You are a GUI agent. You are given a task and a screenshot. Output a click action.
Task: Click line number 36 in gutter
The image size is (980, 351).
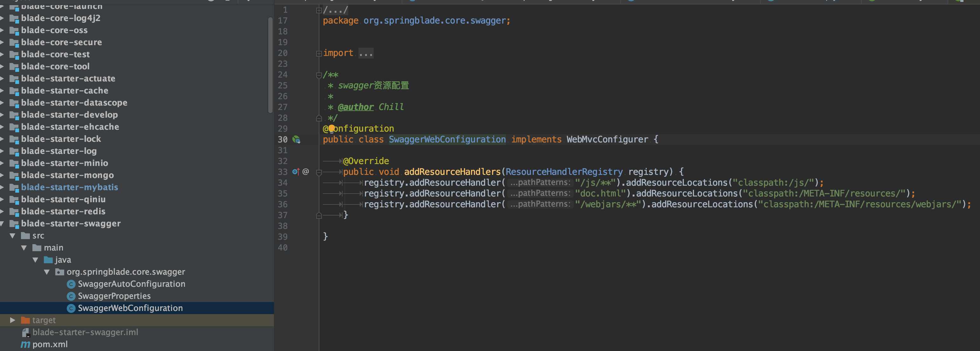283,204
